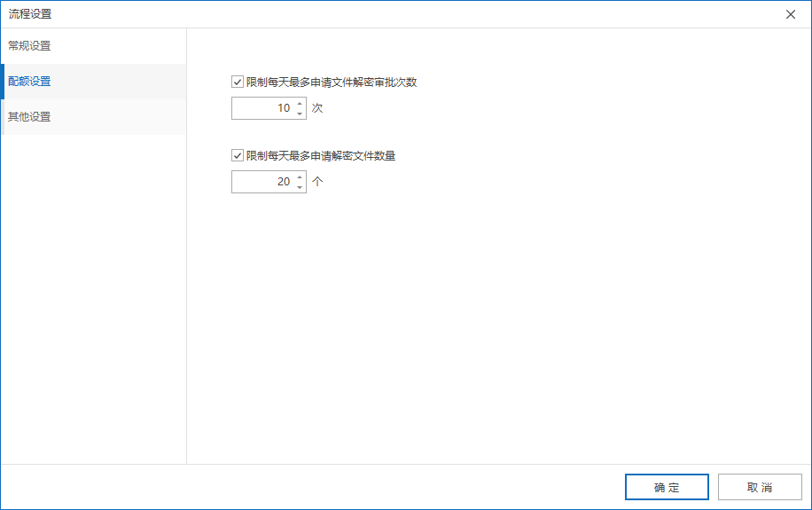Screen dimensions: 812x510
Task: Close the 流程设置 dialog window
Action: click(x=791, y=14)
